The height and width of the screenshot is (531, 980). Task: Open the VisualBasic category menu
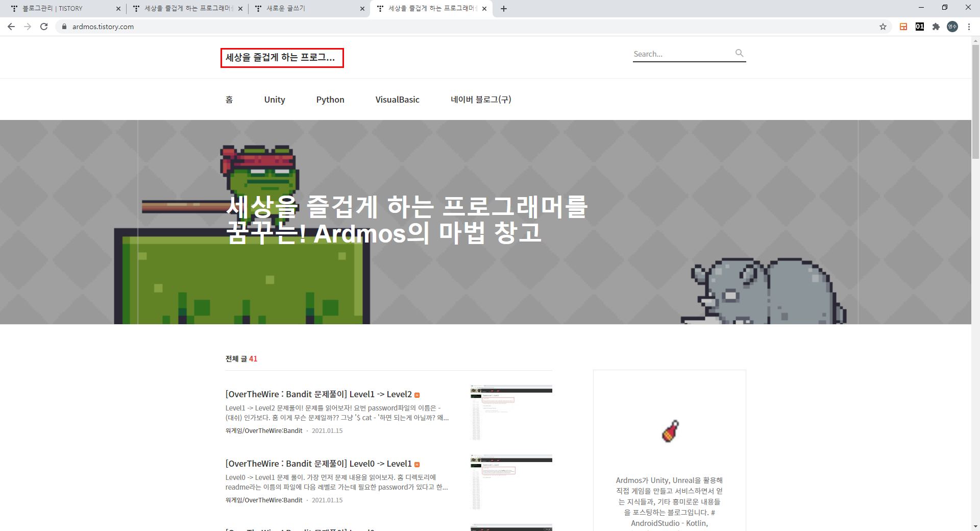pyautogui.click(x=397, y=100)
